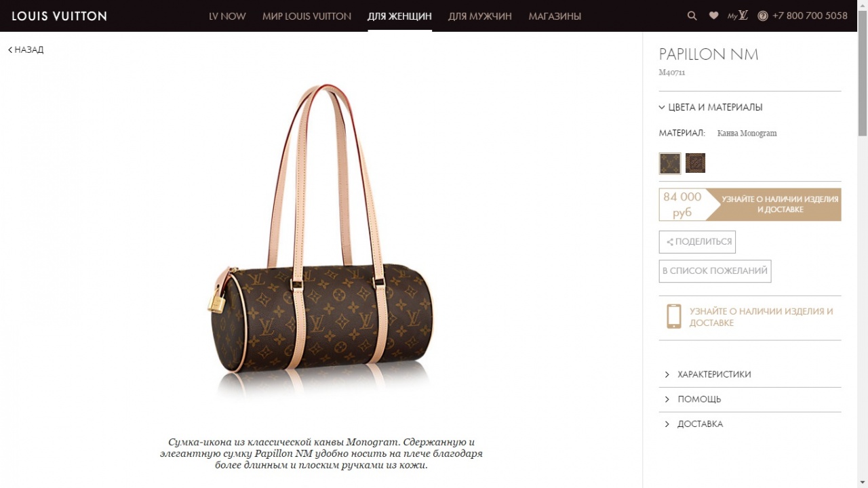
Task: Click the share icon in Поделиться button
Action: coord(669,242)
